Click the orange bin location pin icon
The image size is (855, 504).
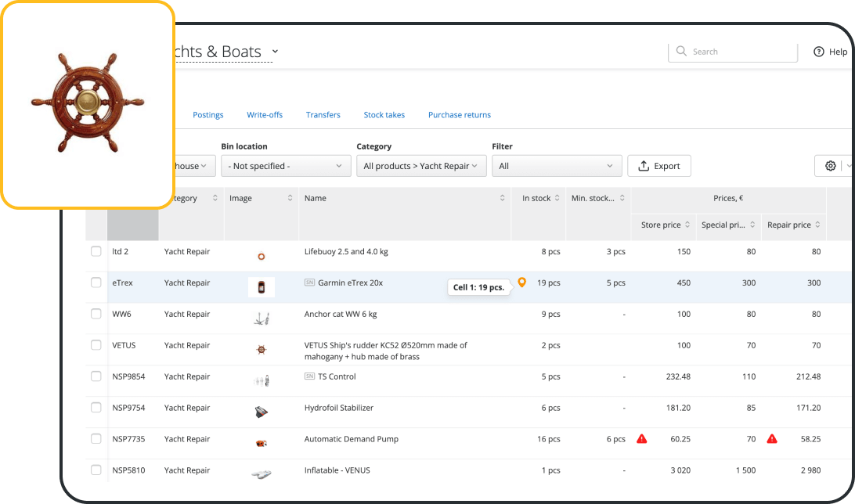[522, 283]
